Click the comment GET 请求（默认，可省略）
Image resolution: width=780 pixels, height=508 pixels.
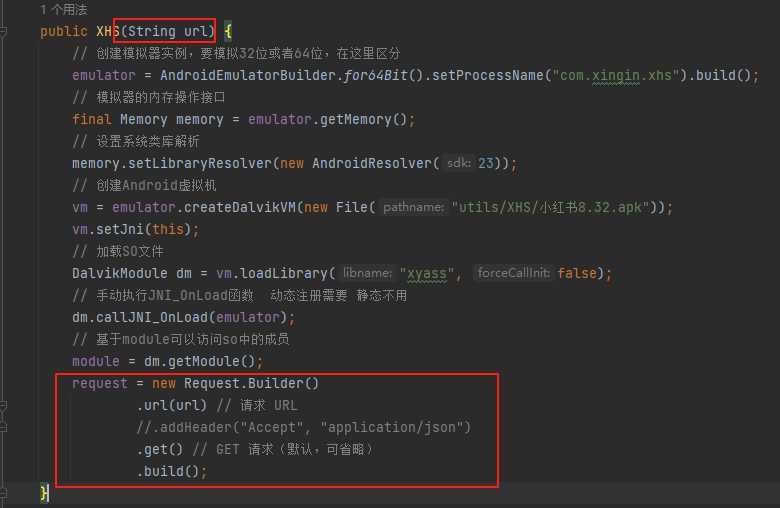(283, 449)
